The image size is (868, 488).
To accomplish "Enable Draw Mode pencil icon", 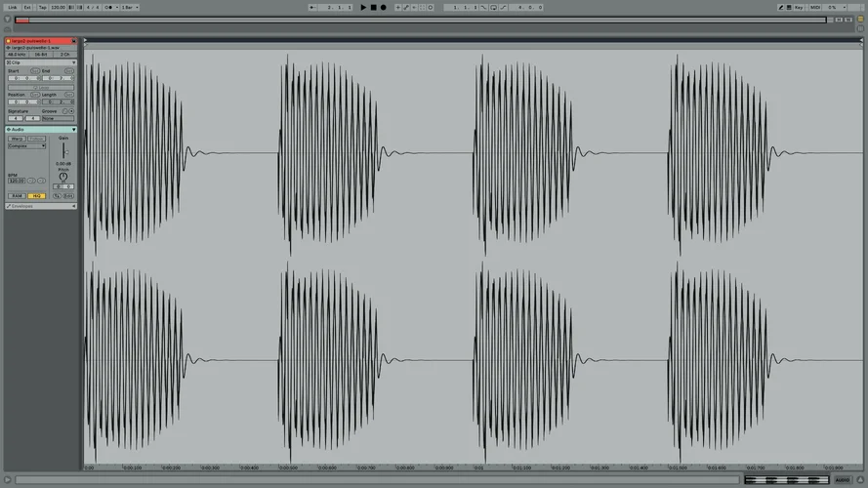I will 780,8.
